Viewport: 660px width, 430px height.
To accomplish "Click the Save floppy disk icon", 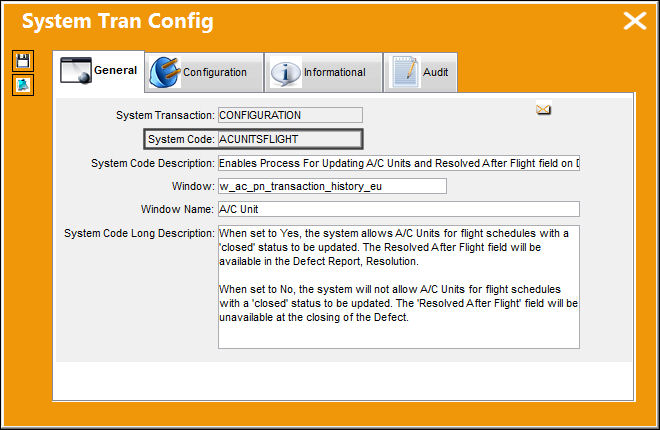I will (x=23, y=61).
